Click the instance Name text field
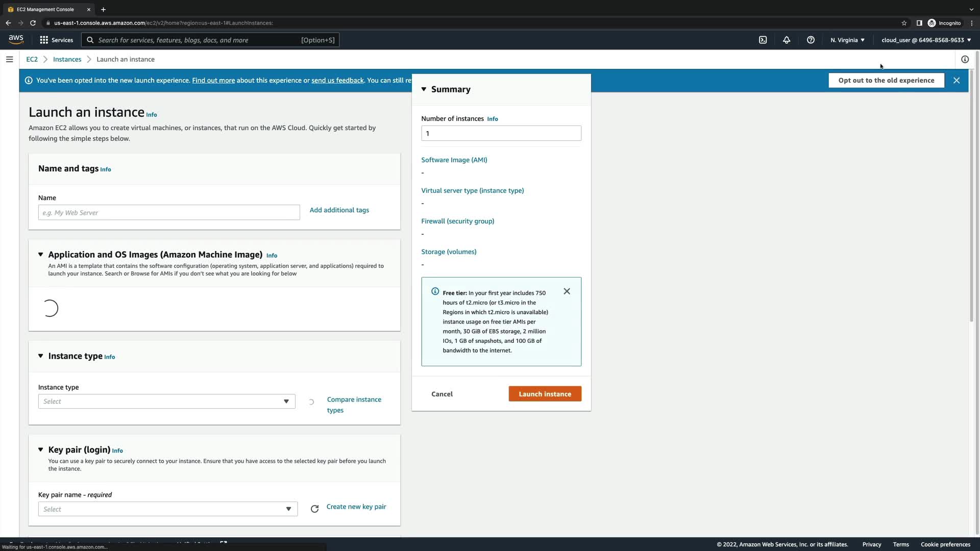The width and height of the screenshot is (980, 551). 168,212
